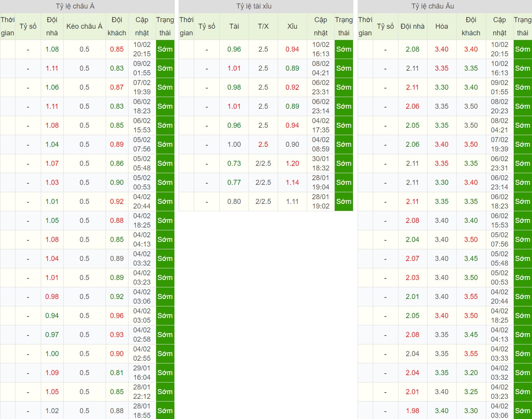Select Tài odds 0.73 in tài xỉu table
Viewport: 532px width, 419px height.
click(x=234, y=163)
